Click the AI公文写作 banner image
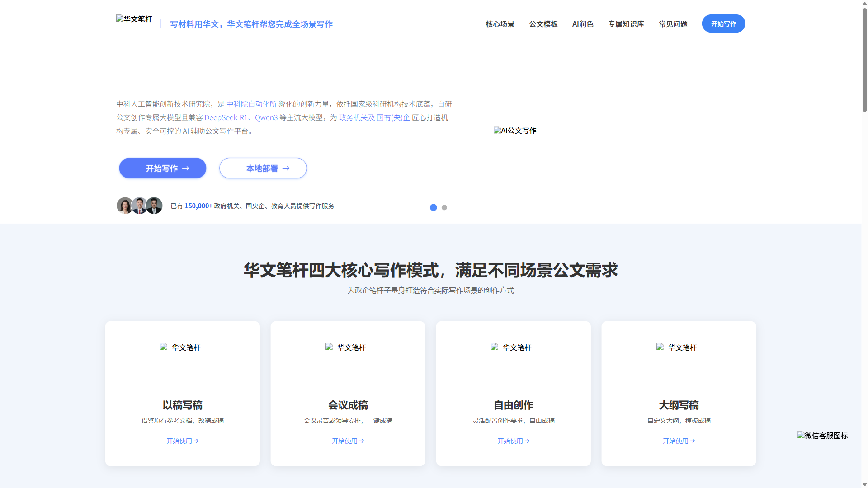Image resolution: width=868 pixels, height=488 pixels. point(515,131)
